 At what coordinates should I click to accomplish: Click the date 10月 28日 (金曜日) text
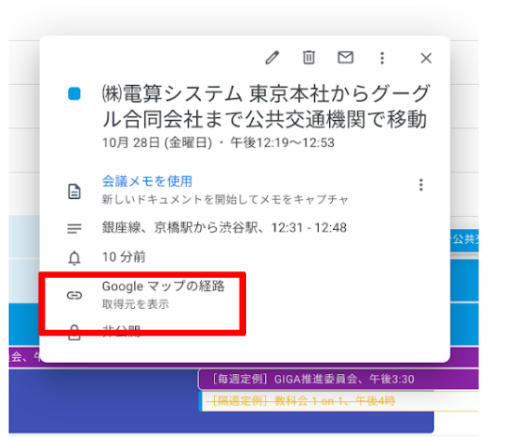tap(157, 143)
